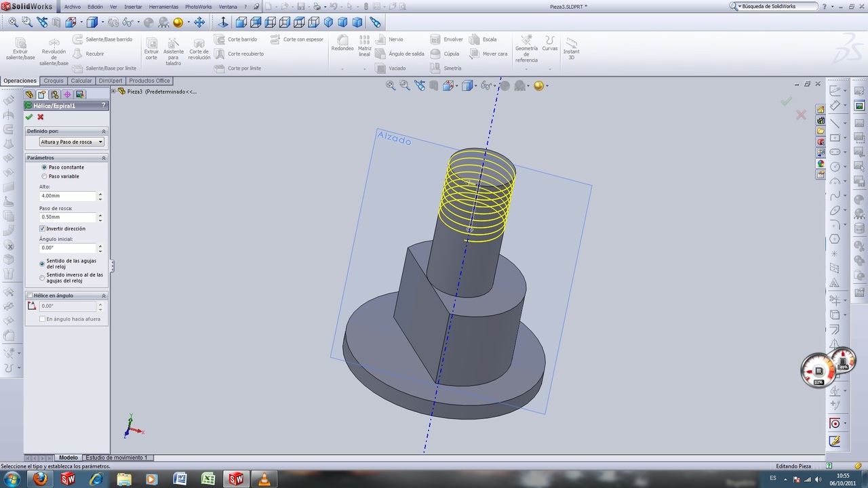This screenshot has width=868, height=488.
Task: Open the FeatureManager design tree tab
Action: 29,94
